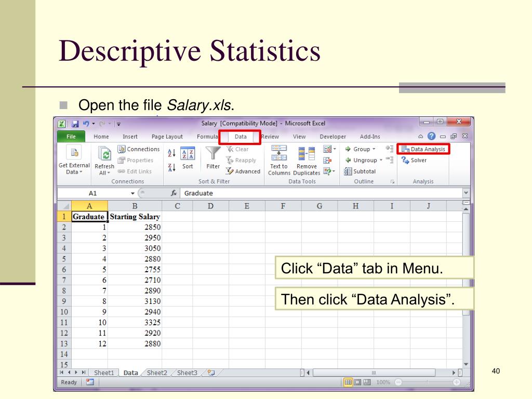Expand the Ungroup dropdown arrow
Viewport: 532px width, 399px height.
click(381, 160)
